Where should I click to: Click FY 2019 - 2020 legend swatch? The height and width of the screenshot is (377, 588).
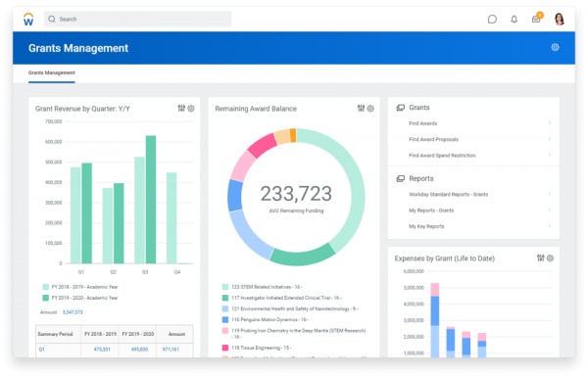click(x=46, y=298)
